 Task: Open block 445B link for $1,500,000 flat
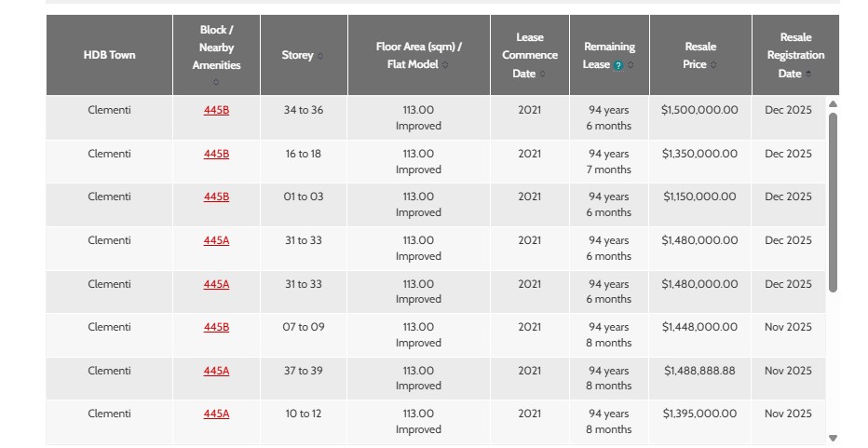coord(216,110)
